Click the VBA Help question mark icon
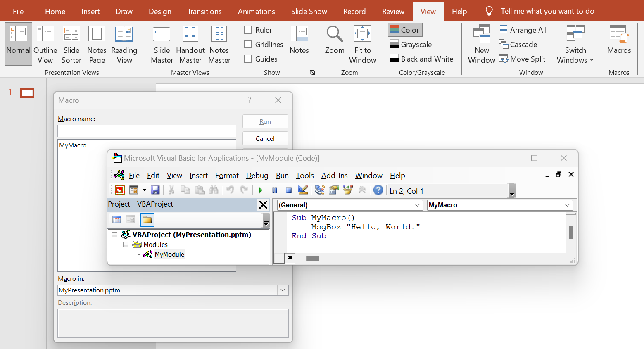 point(378,190)
